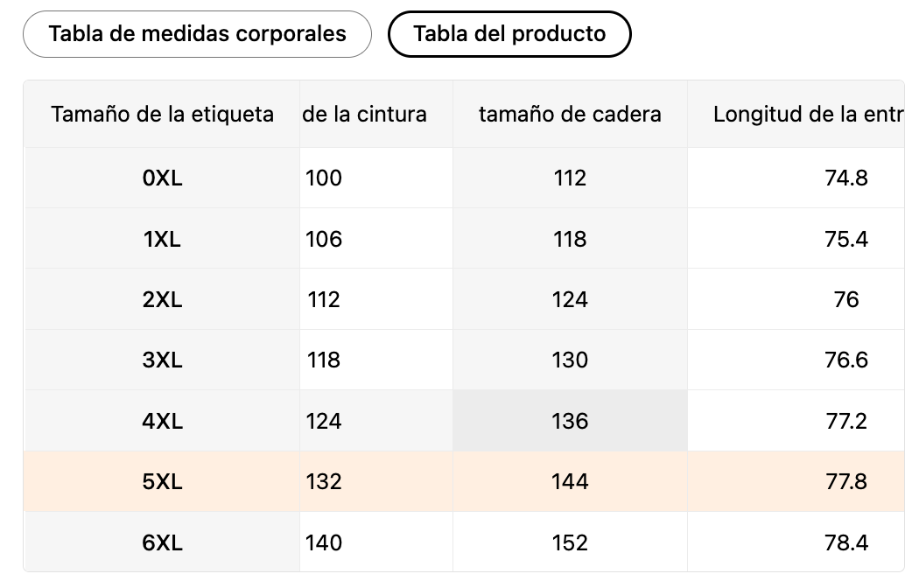This screenshot has height=588, width=919.
Task: Click hip size cell showing 136
Action: [x=570, y=421]
